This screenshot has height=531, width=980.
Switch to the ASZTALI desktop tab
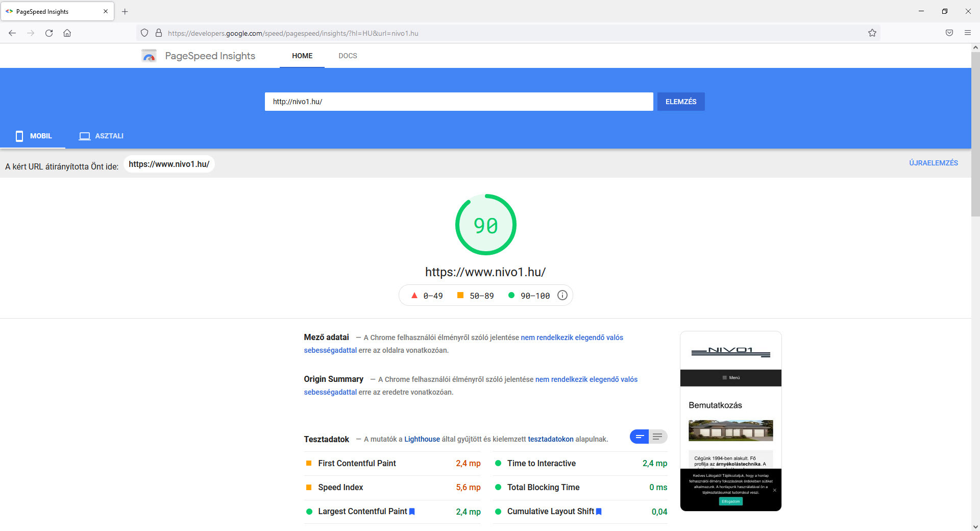pos(101,136)
